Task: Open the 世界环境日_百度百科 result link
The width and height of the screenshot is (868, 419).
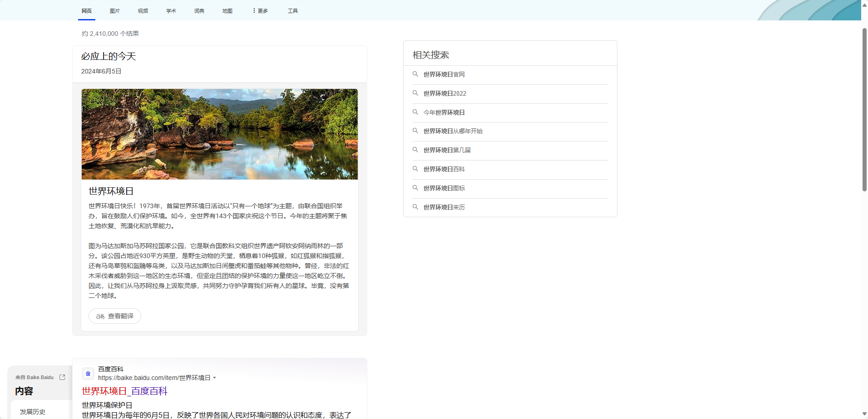Action: click(x=124, y=391)
